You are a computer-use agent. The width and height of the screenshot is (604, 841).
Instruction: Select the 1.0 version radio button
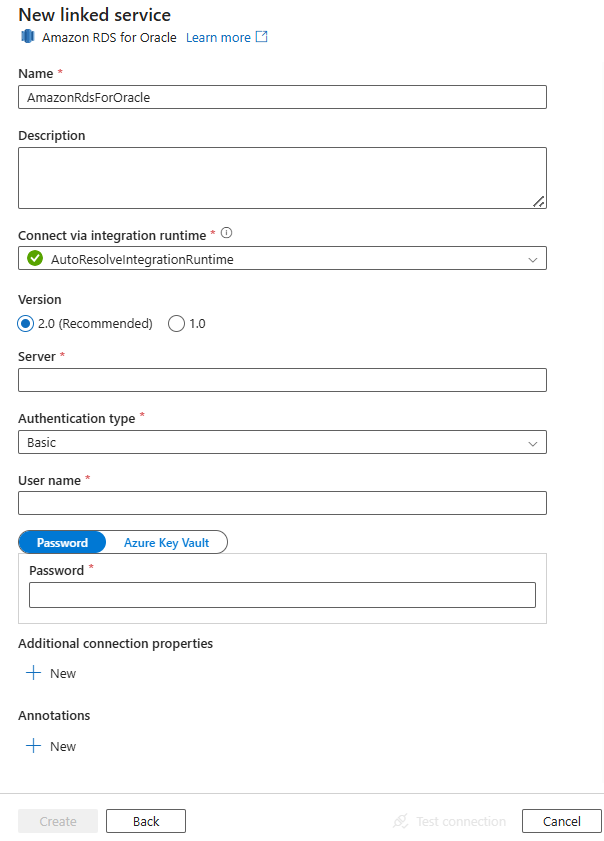176,323
